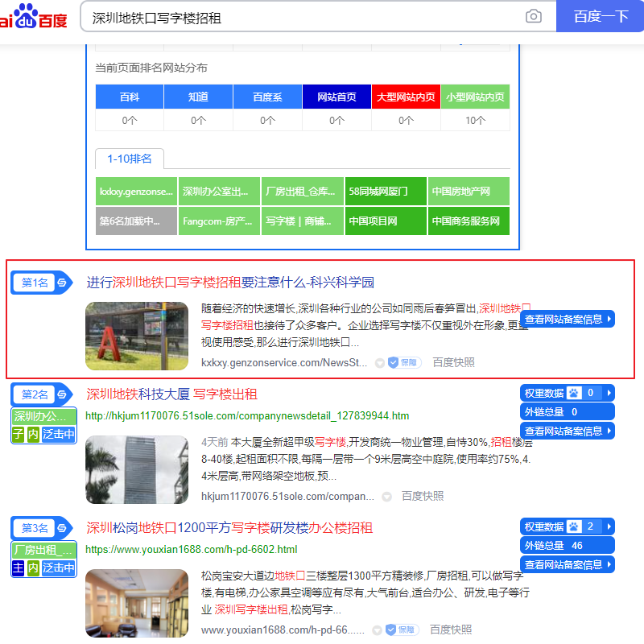Open the Baidu logo homepage

pyautogui.click(x=33, y=16)
